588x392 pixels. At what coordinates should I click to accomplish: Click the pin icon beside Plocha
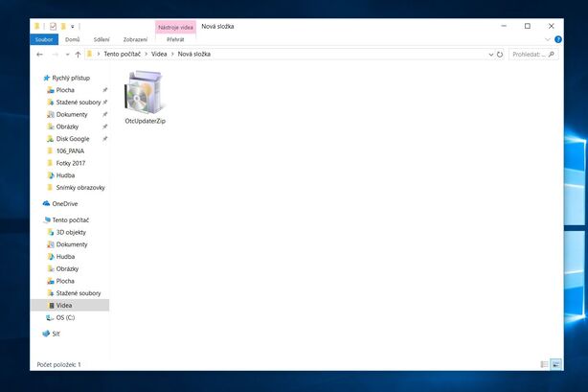(105, 90)
